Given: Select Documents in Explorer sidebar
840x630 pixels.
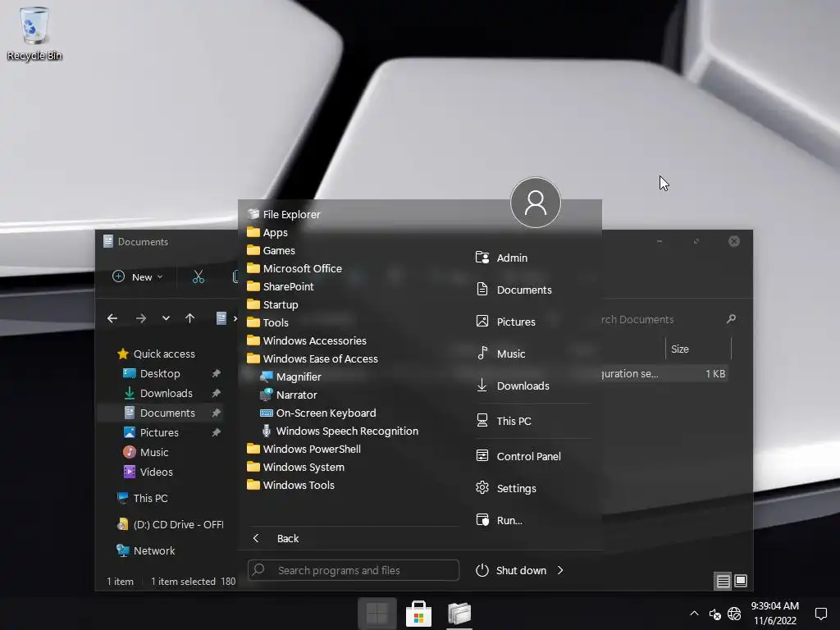Looking at the screenshot, I should [160, 413].
